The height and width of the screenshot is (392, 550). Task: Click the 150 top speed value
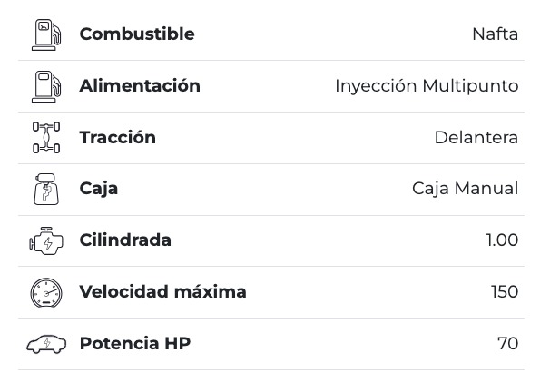(505, 292)
